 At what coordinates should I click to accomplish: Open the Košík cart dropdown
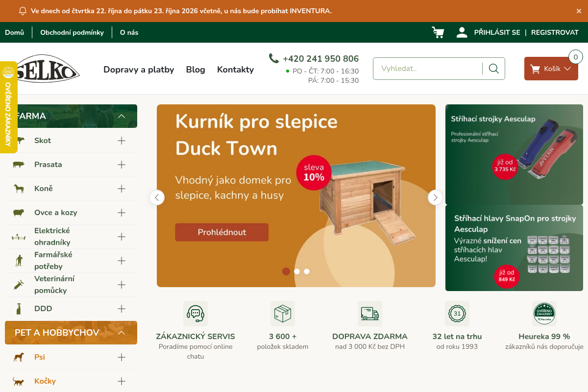tap(551, 69)
